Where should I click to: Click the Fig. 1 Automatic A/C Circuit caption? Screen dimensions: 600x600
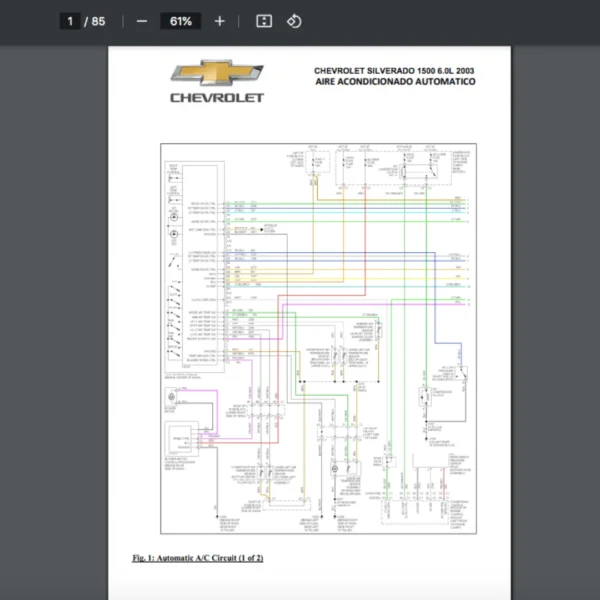pyautogui.click(x=198, y=557)
